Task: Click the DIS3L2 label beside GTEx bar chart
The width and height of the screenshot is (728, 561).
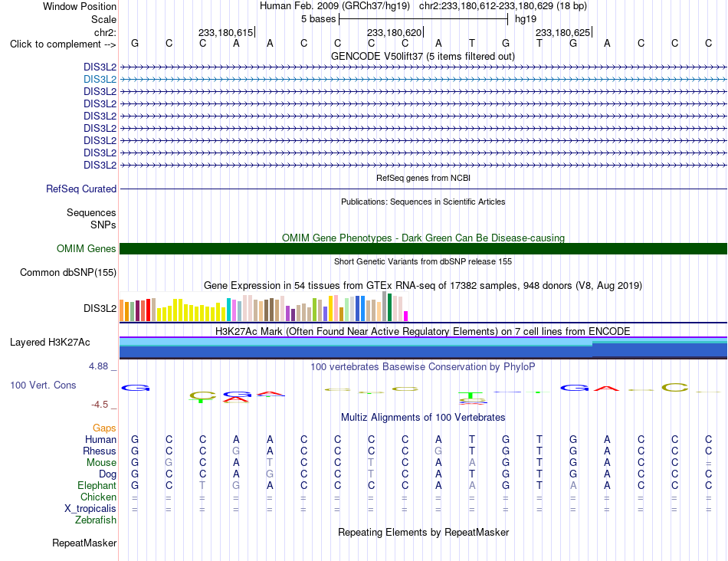Action: [x=100, y=308]
